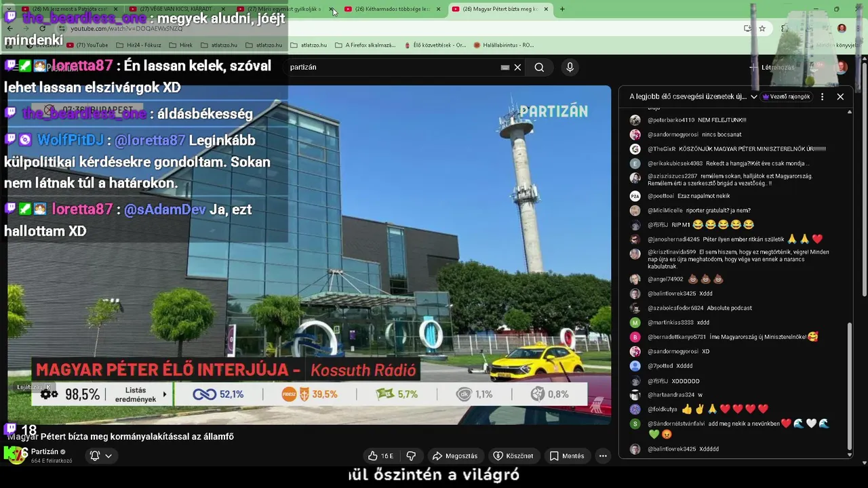Click the Listás eredmények arrow in overlay

[164, 394]
